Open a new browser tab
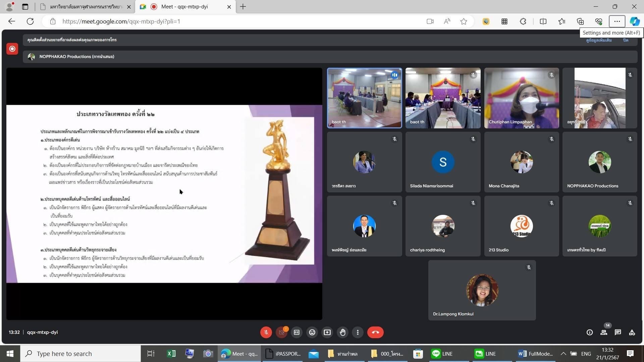The height and width of the screenshot is (362, 644). tap(243, 7)
